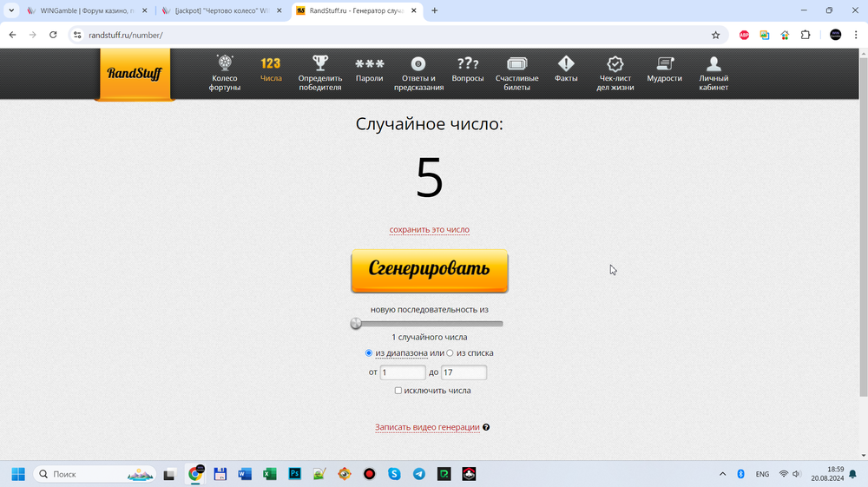Open the clock and date panel

click(827, 474)
